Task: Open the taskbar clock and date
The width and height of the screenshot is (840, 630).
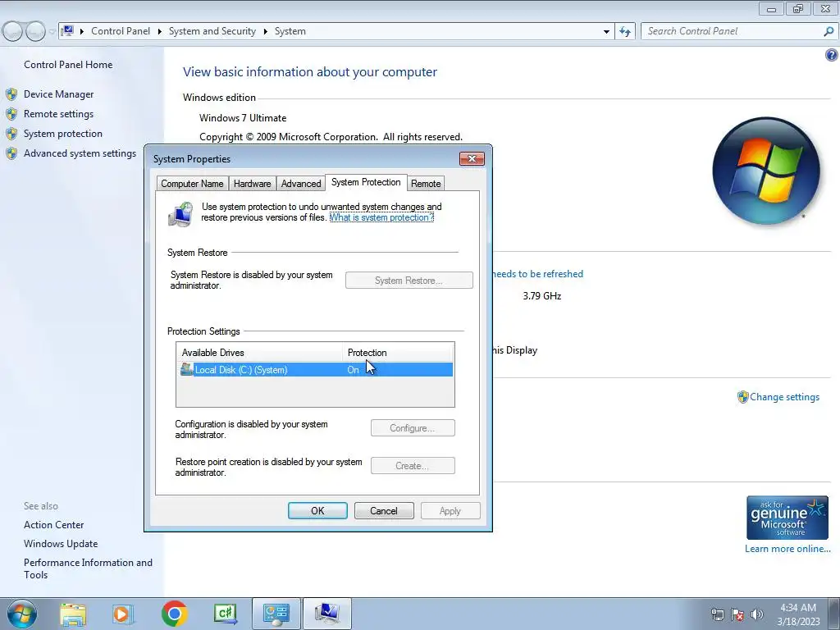Action: (x=798, y=614)
